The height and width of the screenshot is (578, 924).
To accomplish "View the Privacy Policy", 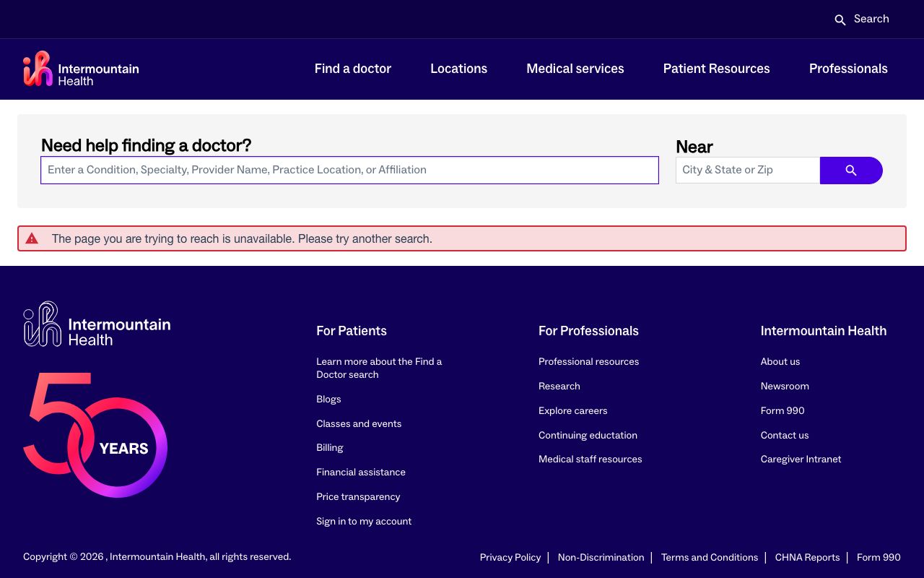I will [510, 557].
